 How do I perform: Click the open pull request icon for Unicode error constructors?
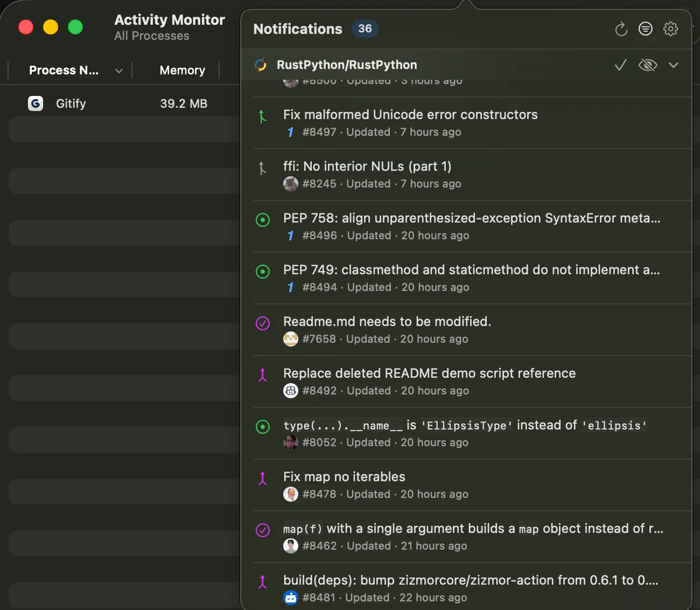262,116
